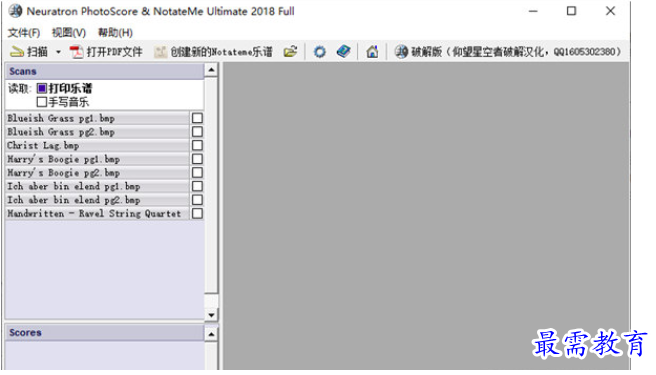Click the PhotoScore app title icon
The height and width of the screenshot is (375, 656).
(15, 11)
